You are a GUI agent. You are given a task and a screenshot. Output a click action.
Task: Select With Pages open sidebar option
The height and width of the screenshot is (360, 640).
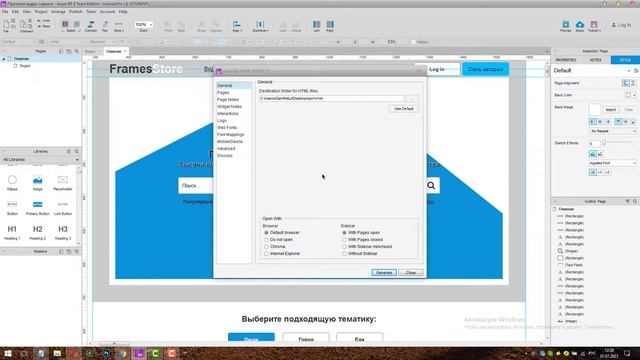click(x=344, y=233)
